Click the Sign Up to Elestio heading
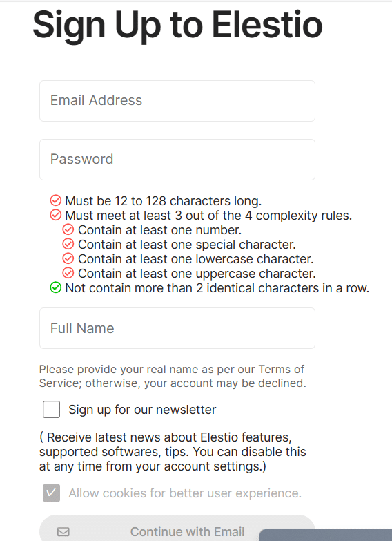Viewport: 392px width, 541px height. (x=177, y=25)
